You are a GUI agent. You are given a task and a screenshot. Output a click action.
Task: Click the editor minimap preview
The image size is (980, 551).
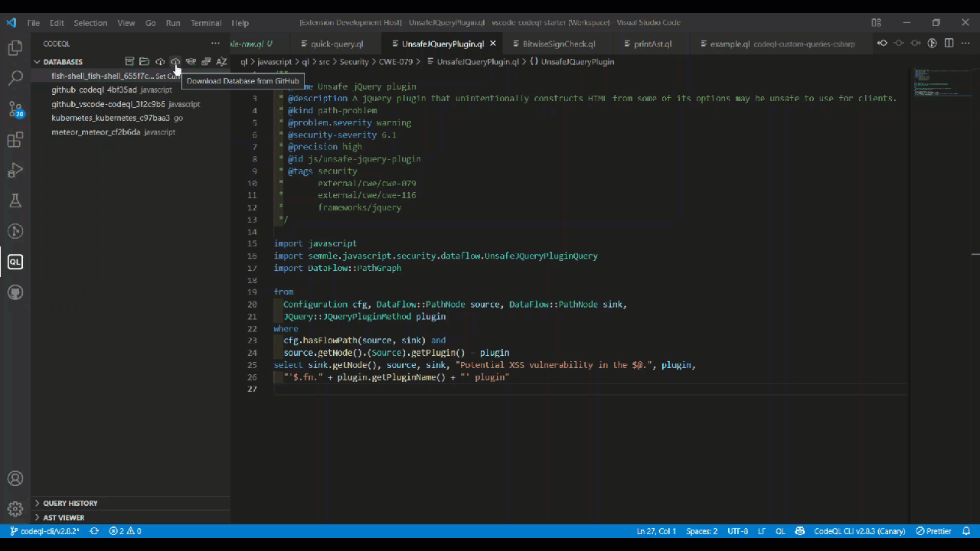tap(931, 80)
